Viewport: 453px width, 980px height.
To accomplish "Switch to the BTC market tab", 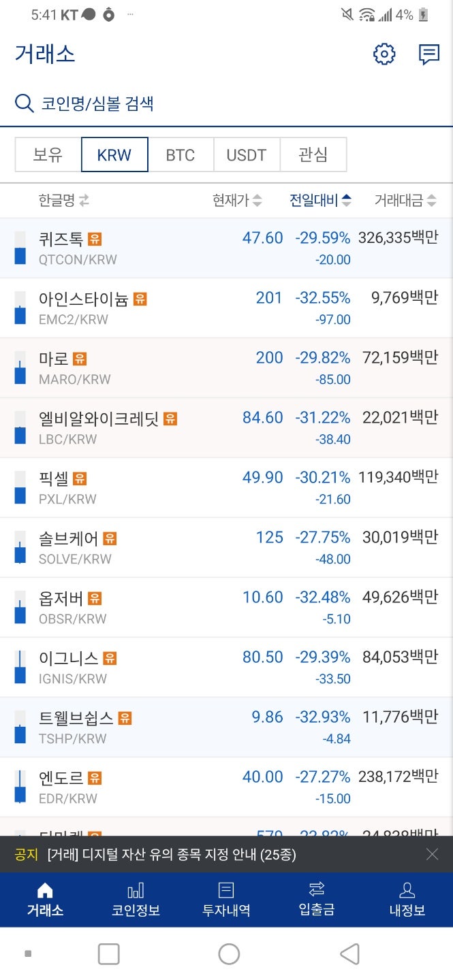I will pyautogui.click(x=180, y=154).
